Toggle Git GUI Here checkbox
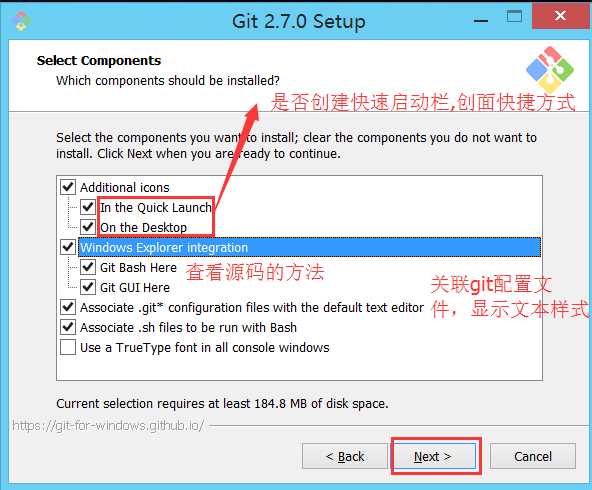592x490 pixels. pos(88,287)
